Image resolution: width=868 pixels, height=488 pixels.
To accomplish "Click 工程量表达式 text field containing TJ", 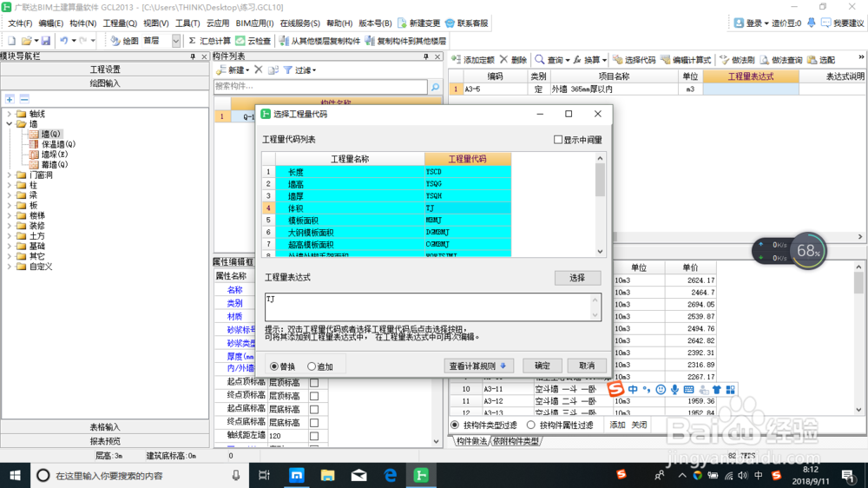I will click(433, 307).
